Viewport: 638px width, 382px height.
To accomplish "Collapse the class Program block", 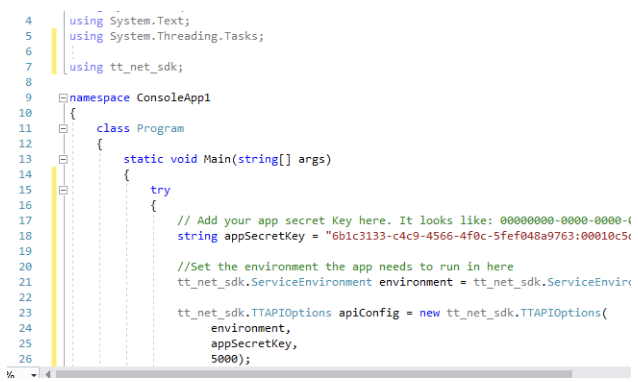I will coord(63,129).
